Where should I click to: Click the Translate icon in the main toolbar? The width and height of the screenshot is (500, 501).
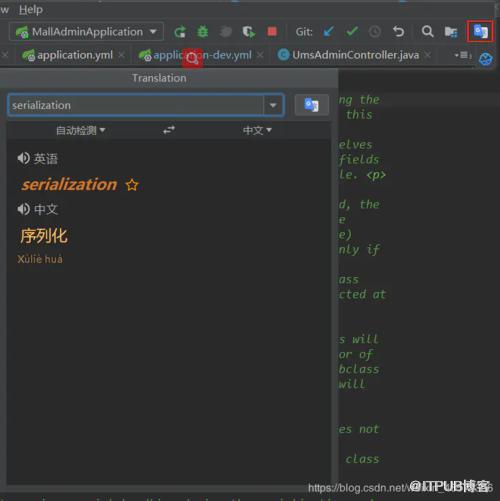point(480,31)
